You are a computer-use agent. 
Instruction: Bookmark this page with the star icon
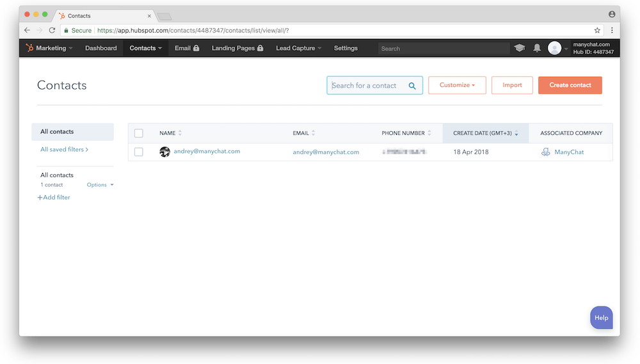597,30
